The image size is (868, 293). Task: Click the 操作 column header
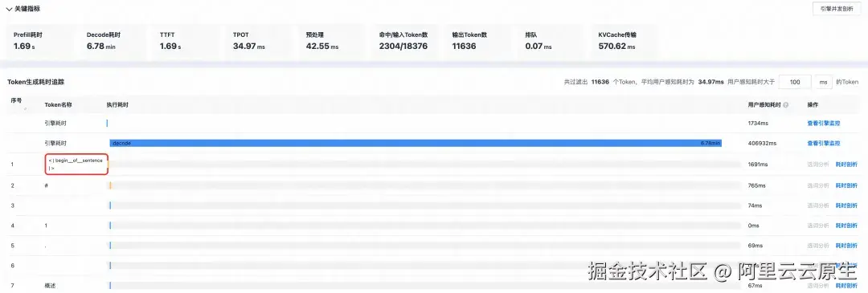[813, 104]
